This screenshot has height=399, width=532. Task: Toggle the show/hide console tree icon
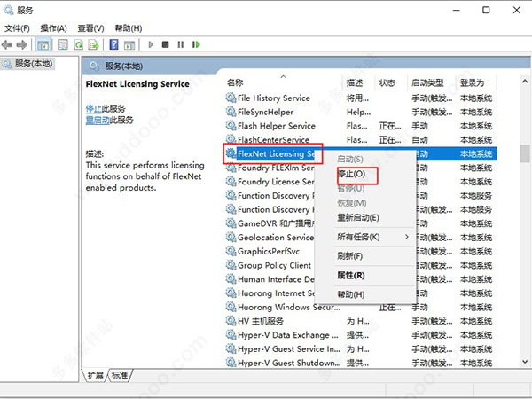tap(43, 44)
